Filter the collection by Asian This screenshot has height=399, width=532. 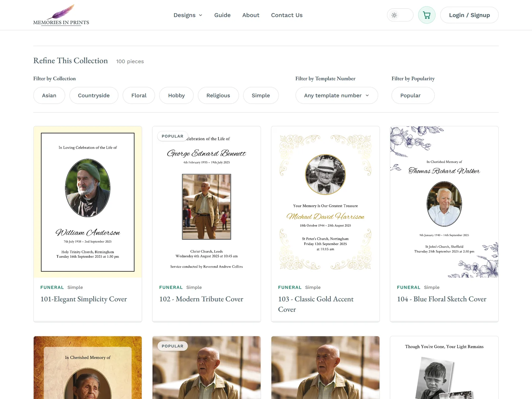click(x=49, y=95)
